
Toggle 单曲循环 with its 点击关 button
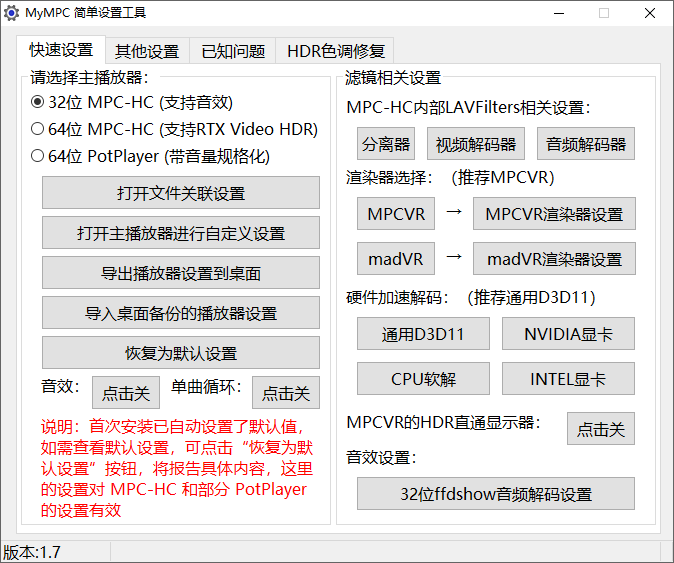(286, 392)
